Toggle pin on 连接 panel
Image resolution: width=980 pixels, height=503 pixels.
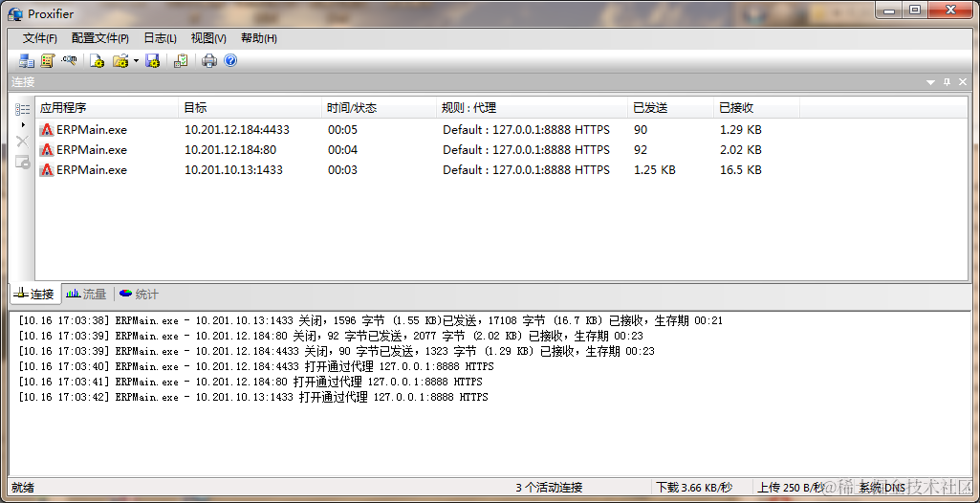pyautogui.click(x=947, y=82)
